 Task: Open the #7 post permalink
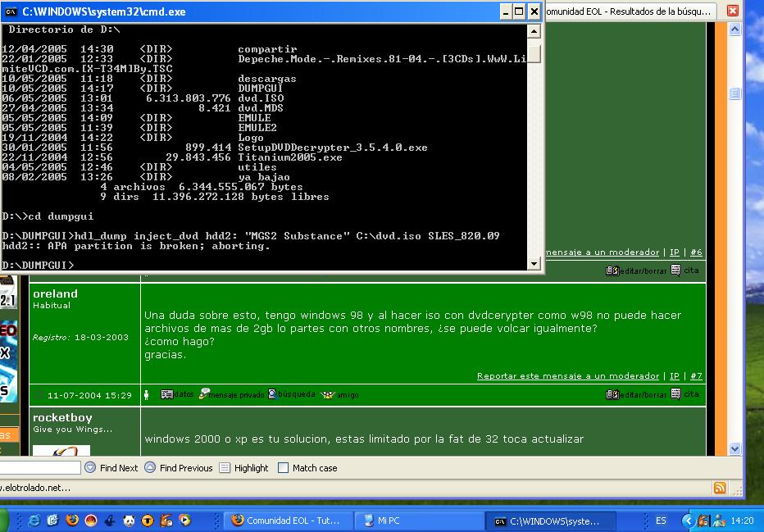pyautogui.click(x=696, y=376)
